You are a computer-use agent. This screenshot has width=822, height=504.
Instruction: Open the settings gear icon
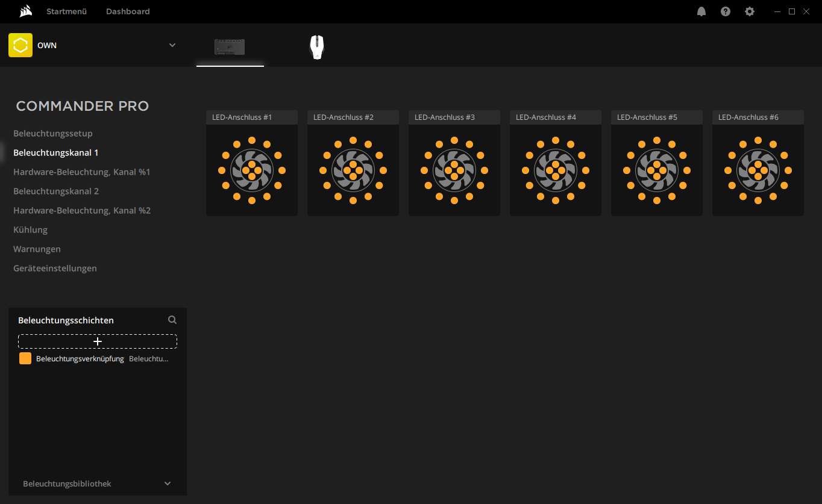[x=750, y=11]
